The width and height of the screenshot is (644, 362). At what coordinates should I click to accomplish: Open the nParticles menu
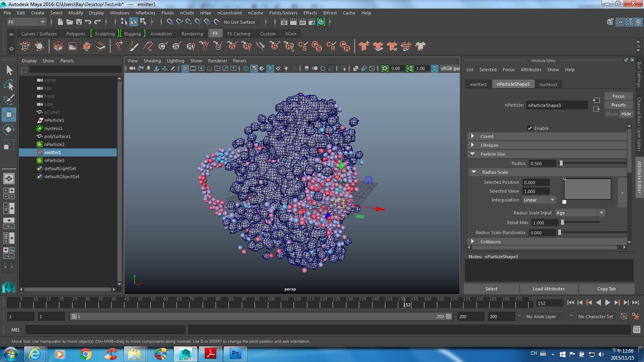coord(145,12)
